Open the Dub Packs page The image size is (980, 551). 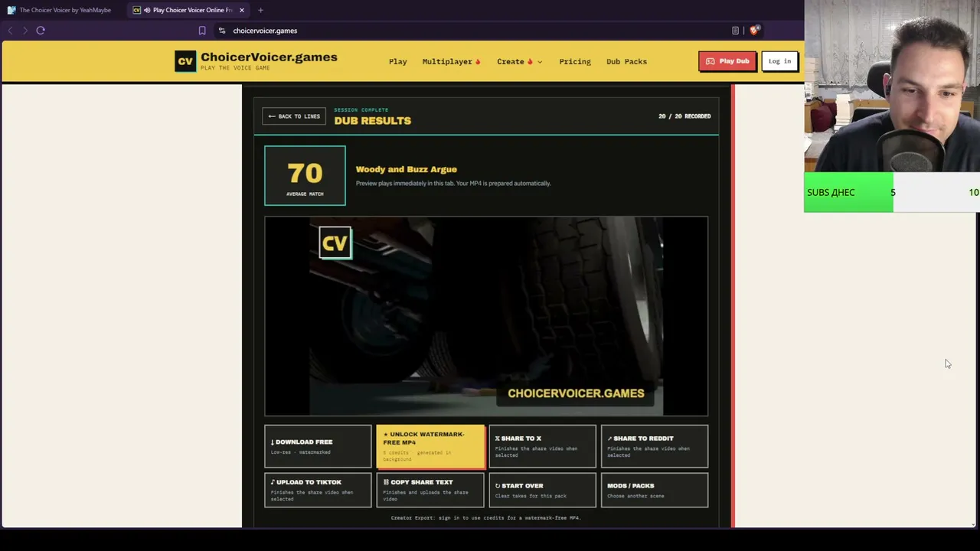pyautogui.click(x=626, y=61)
